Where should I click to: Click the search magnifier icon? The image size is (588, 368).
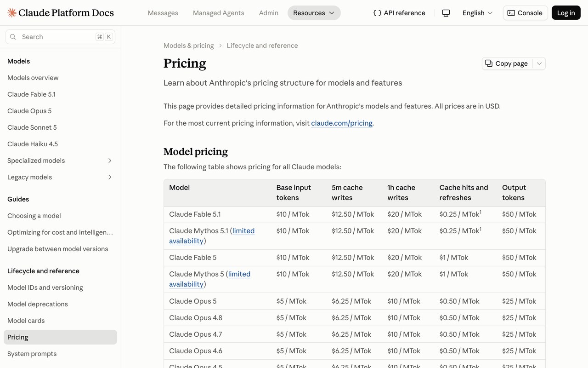[13, 37]
